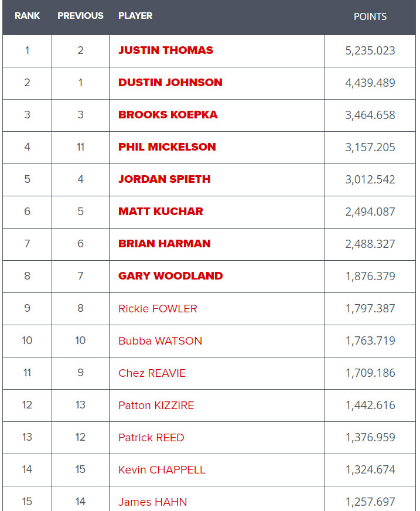Select Gary Woodland link
Image resolution: width=420 pixels, height=511 pixels.
click(170, 276)
